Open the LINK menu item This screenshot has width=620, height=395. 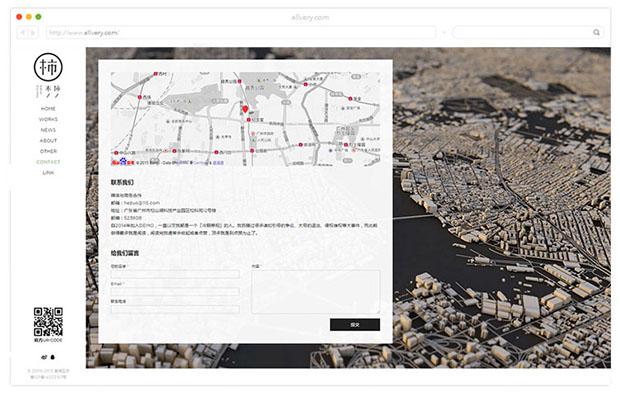(x=48, y=172)
